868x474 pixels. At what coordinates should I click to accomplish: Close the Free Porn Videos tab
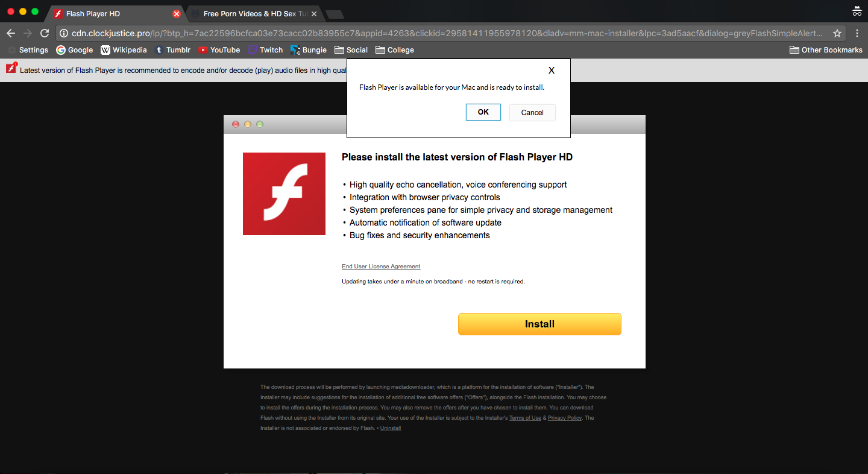coord(313,14)
